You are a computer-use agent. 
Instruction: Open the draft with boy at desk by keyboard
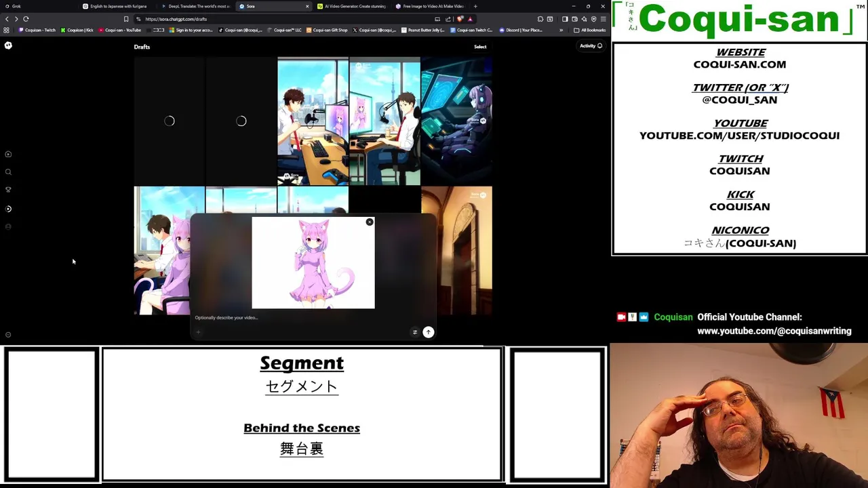(x=313, y=121)
